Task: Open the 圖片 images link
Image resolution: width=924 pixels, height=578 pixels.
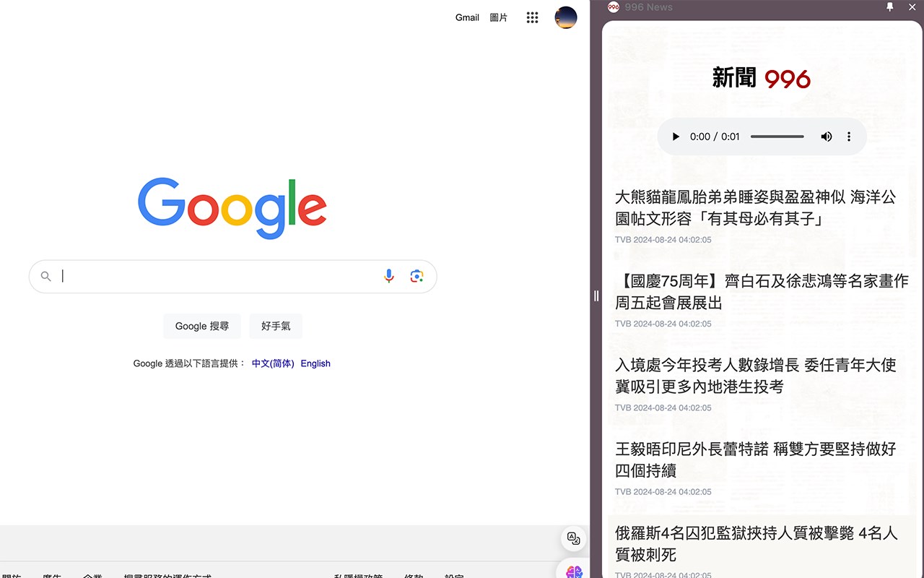Action: point(499,17)
